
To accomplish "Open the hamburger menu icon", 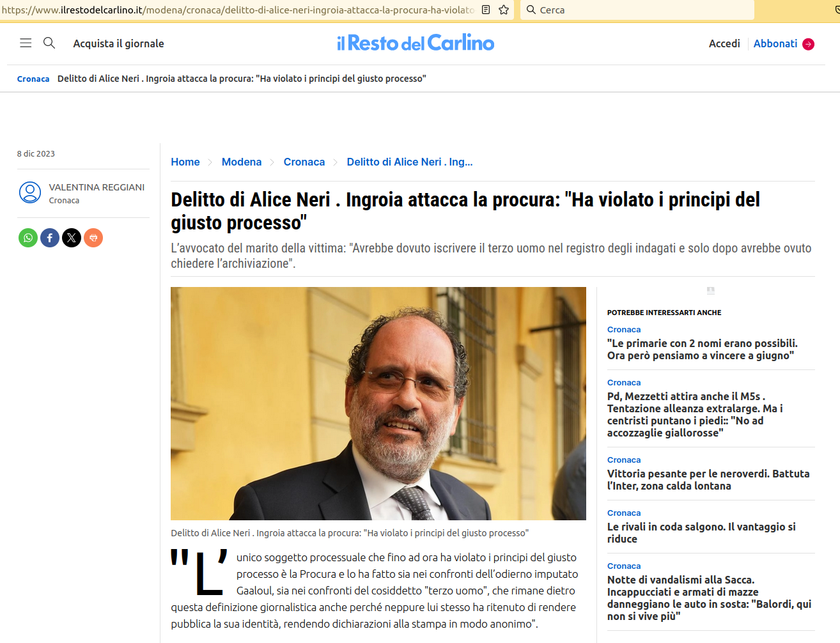I will [26, 43].
